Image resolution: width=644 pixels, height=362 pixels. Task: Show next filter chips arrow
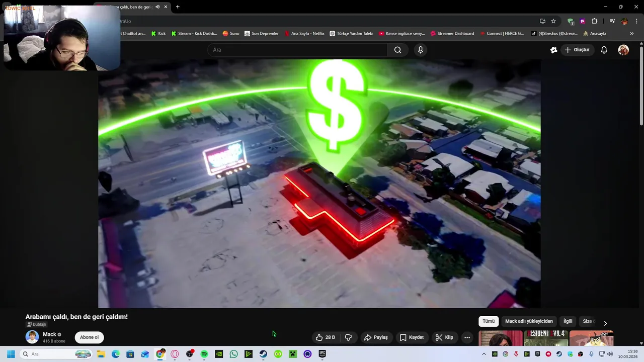605,323
